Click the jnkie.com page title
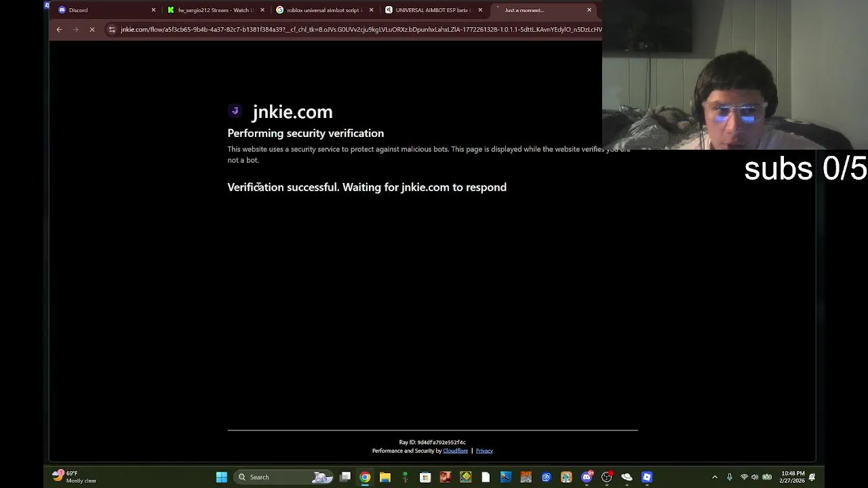Screen dimensions: 868x488 coord(292,112)
